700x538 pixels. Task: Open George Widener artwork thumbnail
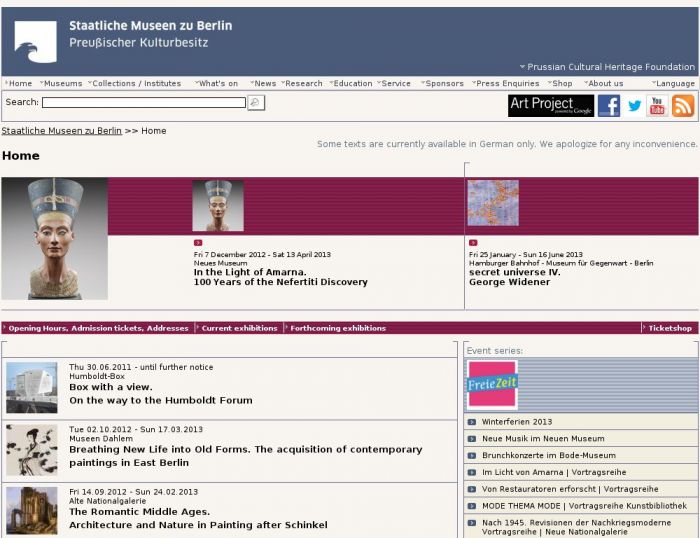pos(493,203)
